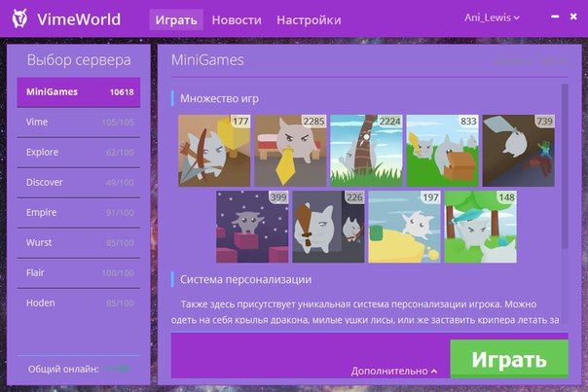This screenshot has height=392, width=588.
Task: Select the MiniGames server
Action: [x=79, y=92]
